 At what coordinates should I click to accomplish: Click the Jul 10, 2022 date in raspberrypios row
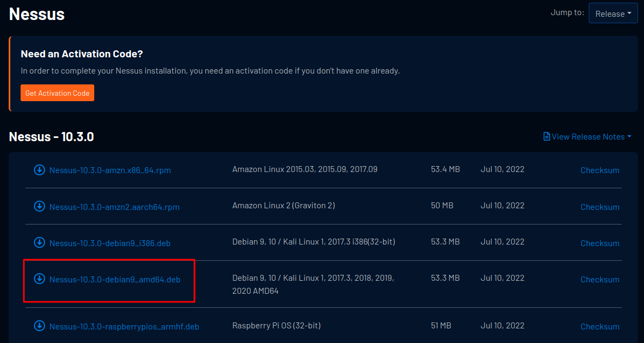coord(502,326)
